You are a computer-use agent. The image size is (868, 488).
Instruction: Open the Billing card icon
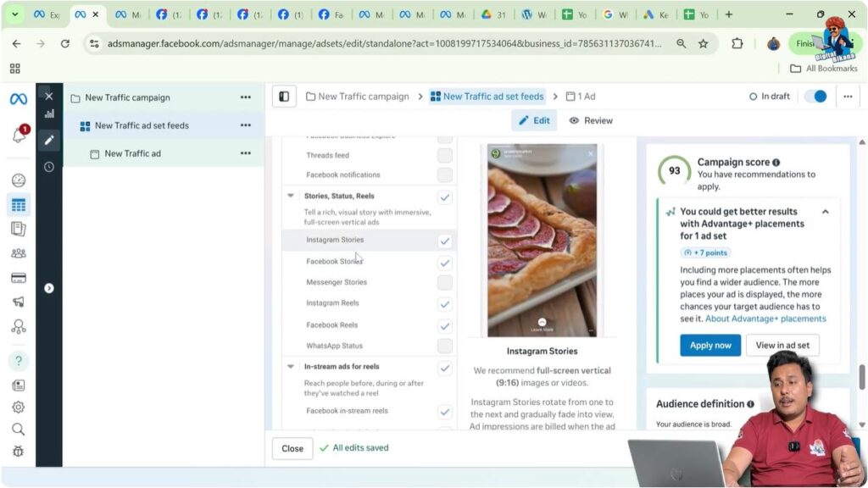pos(19,278)
